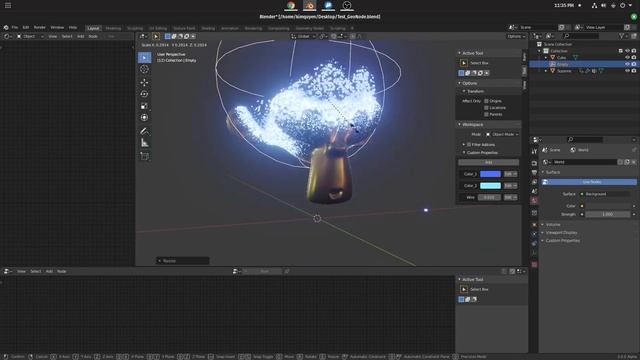Select the Scale tool
The width and height of the screenshot is (640, 360).
(x=144, y=106)
